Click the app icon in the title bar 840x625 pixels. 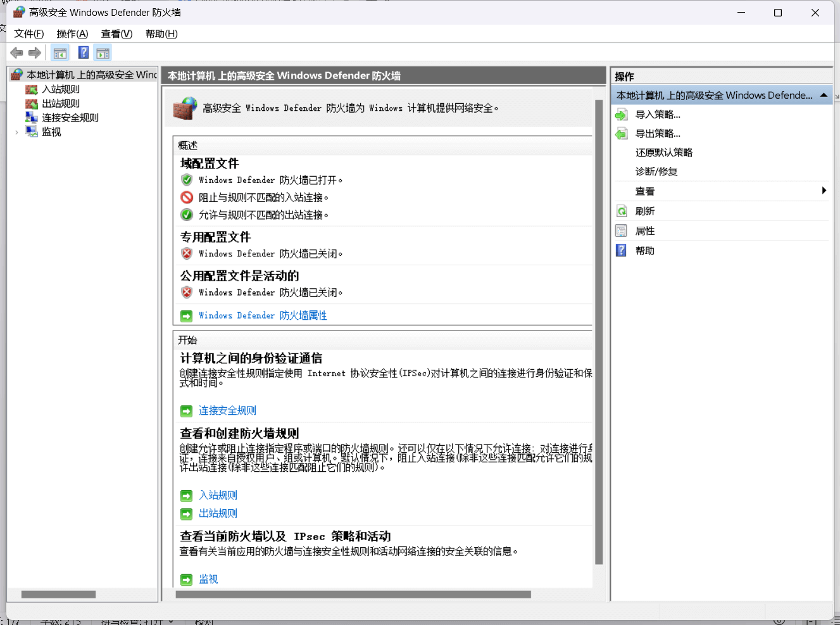[x=19, y=12]
